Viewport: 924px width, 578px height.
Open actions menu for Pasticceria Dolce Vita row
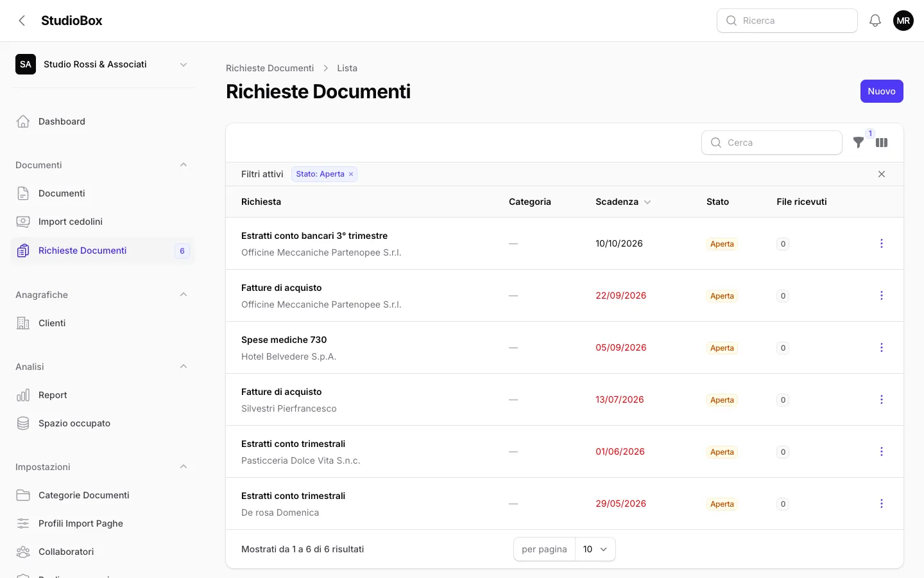(x=882, y=451)
